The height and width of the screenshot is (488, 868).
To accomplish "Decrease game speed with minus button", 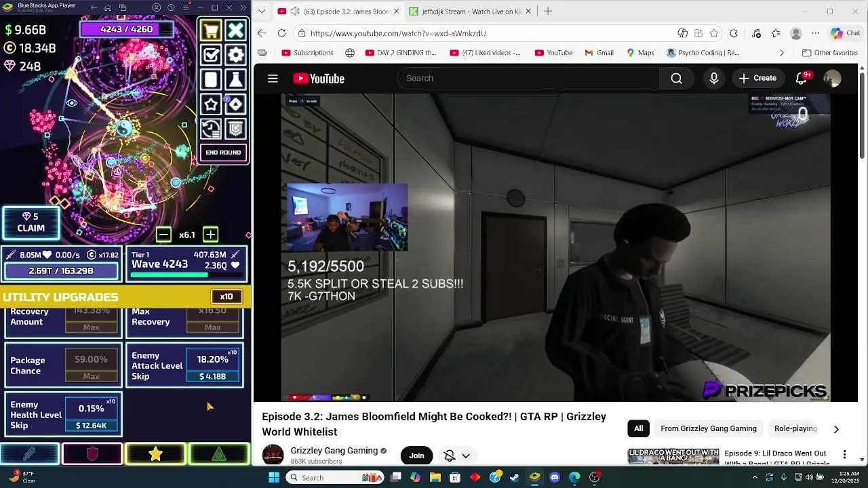I will coord(163,235).
